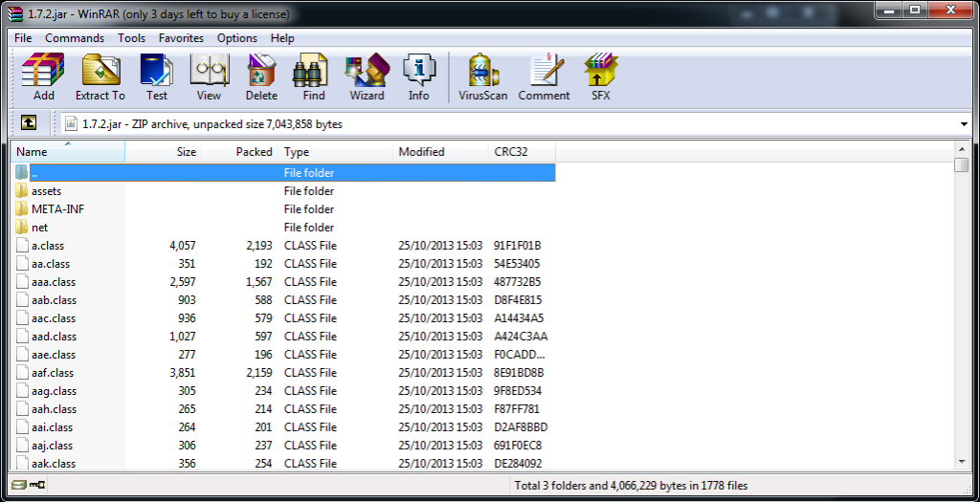Click the disk drive status bar icon
This screenshot has width=980, height=502.
point(19,485)
